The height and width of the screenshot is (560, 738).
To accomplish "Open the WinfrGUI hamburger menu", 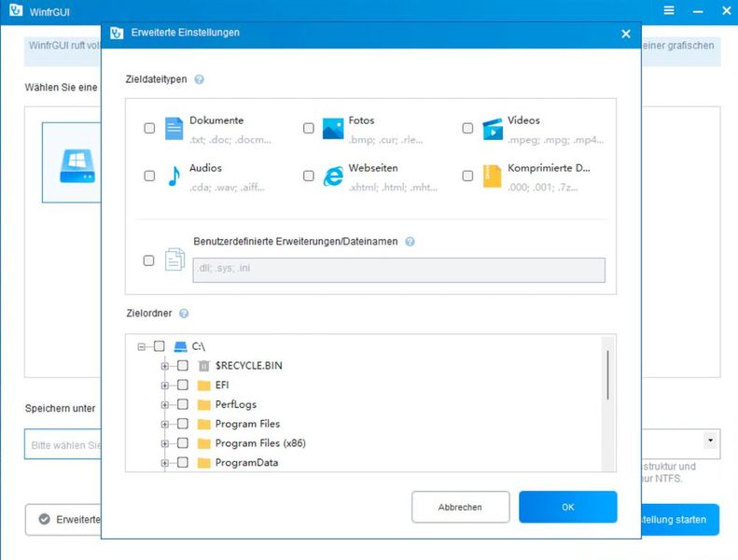I will (x=669, y=10).
